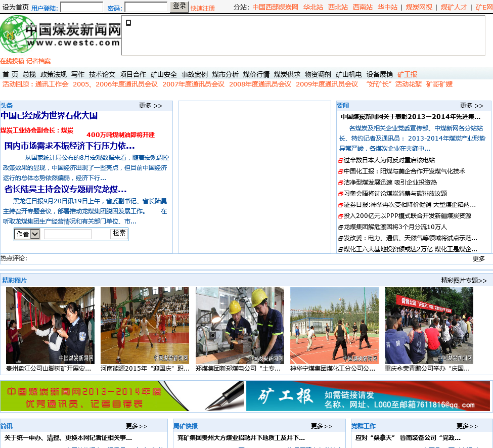This screenshot has width=493, height=448.
Task: Click 更多 in 热点评论 bar
Action: click(x=479, y=258)
